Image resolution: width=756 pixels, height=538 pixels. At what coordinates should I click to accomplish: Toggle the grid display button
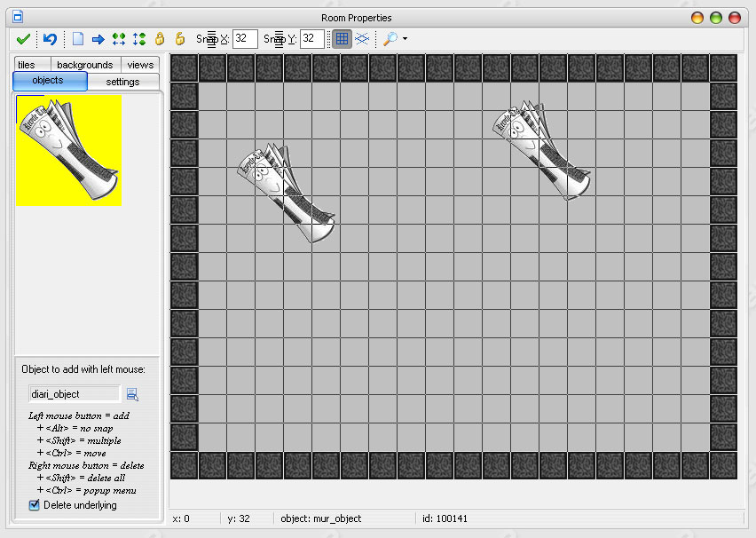pos(342,39)
